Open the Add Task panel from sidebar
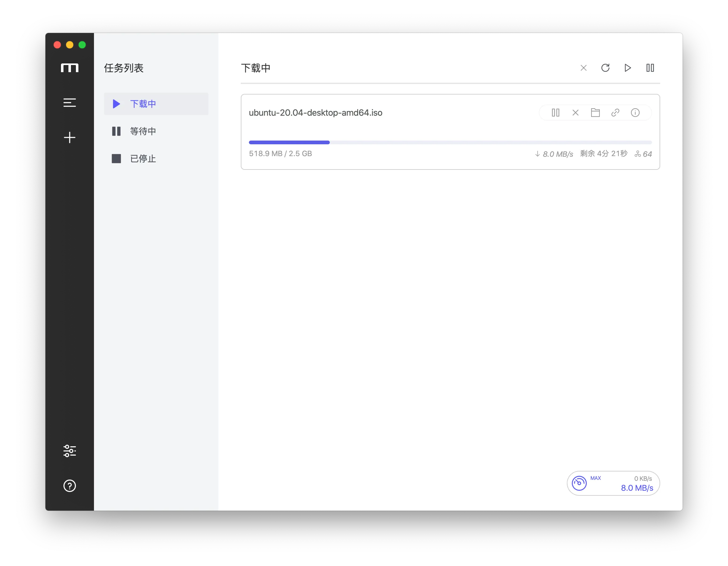Viewport: 728px width, 566px height. [70, 137]
